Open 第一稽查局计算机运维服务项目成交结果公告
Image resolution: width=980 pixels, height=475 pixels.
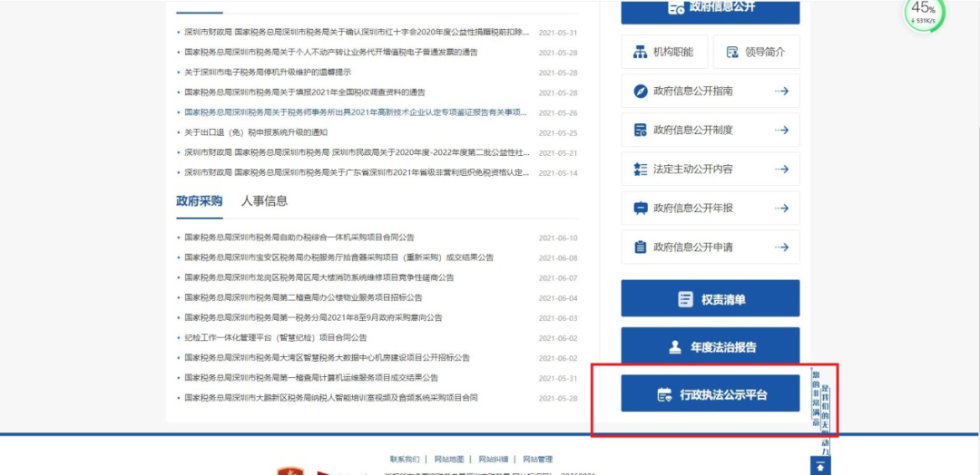pos(311,378)
